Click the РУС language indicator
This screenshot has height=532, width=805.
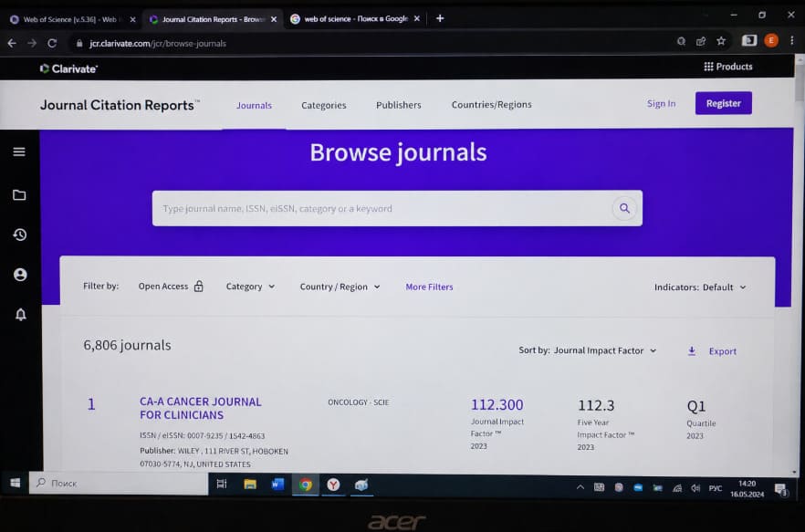[x=716, y=488]
